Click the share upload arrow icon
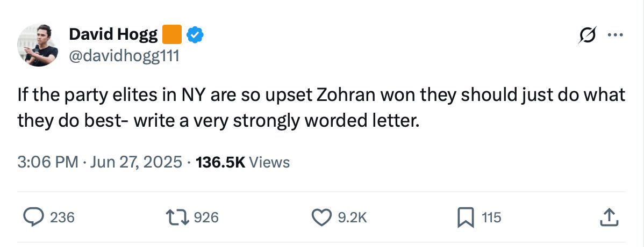The height and width of the screenshot is (247, 644). click(609, 217)
